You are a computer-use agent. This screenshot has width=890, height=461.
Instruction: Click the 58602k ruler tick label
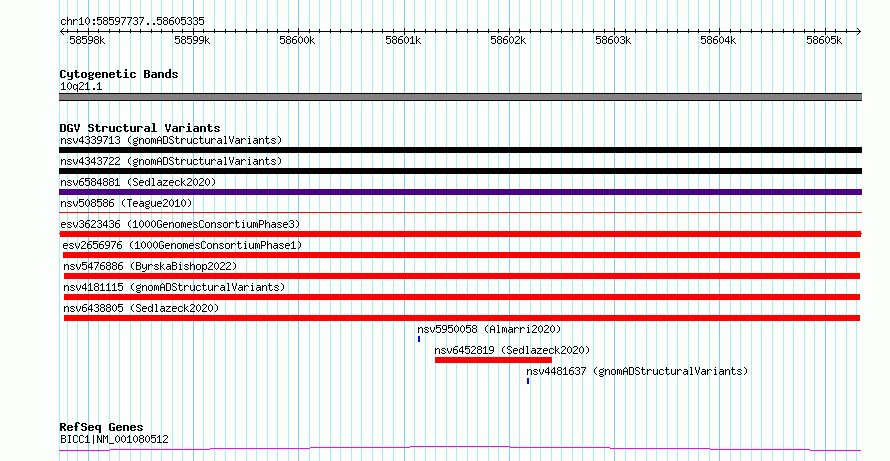[x=508, y=41]
